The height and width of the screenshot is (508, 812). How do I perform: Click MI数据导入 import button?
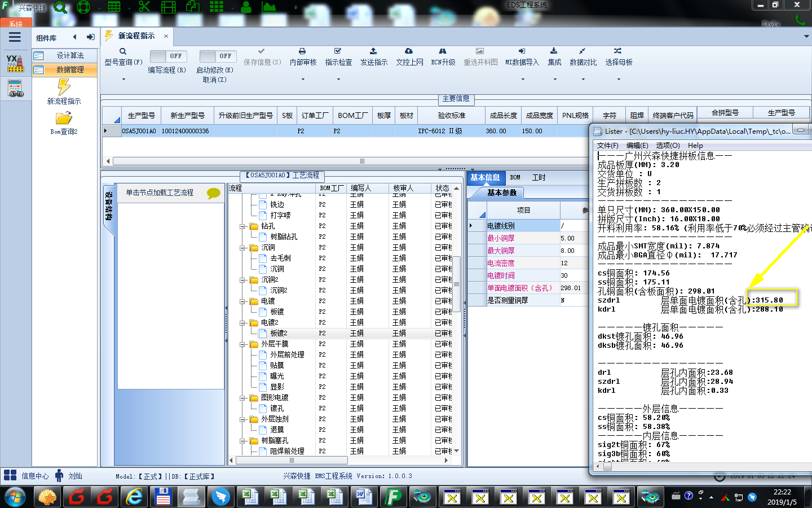pyautogui.click(x=522, y=57)
